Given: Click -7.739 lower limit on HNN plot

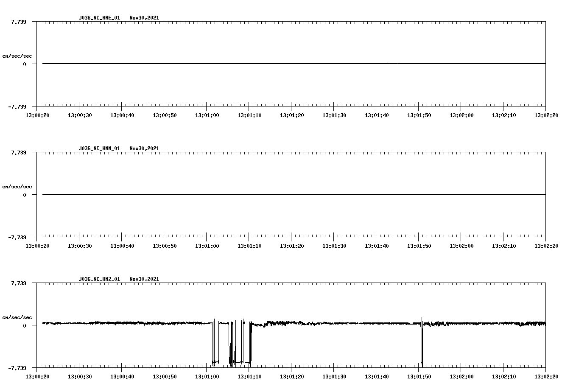Looking at the screenshot, I should [17, 237].
